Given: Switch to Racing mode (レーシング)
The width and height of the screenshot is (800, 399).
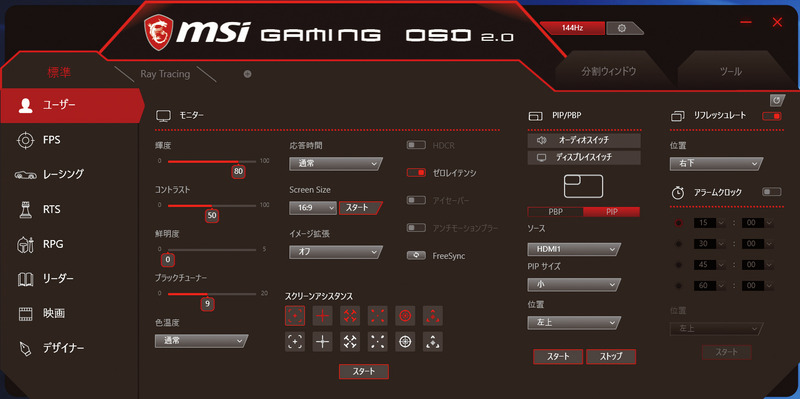Looking at the screenshot, I should point(69,174).
